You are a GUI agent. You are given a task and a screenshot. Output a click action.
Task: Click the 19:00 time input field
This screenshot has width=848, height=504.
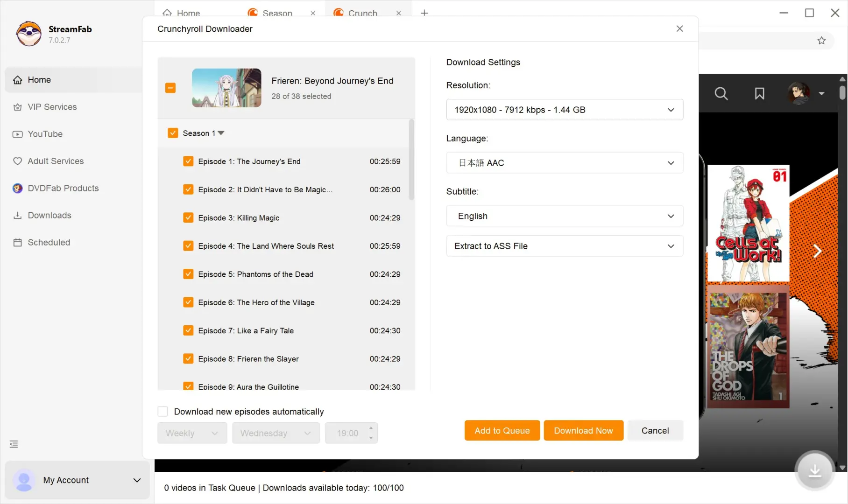point(347,433)
